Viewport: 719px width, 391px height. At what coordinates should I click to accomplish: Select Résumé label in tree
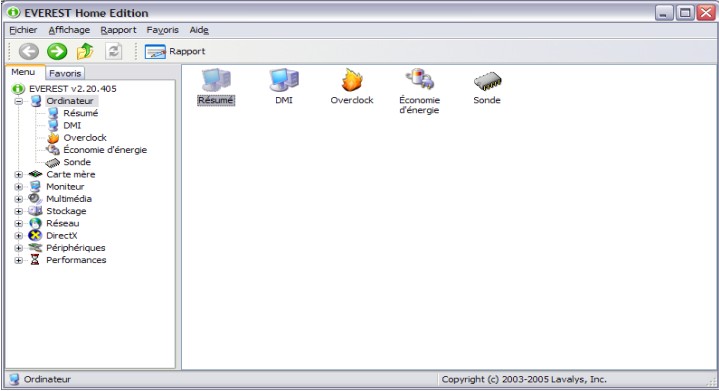(81, 113)
